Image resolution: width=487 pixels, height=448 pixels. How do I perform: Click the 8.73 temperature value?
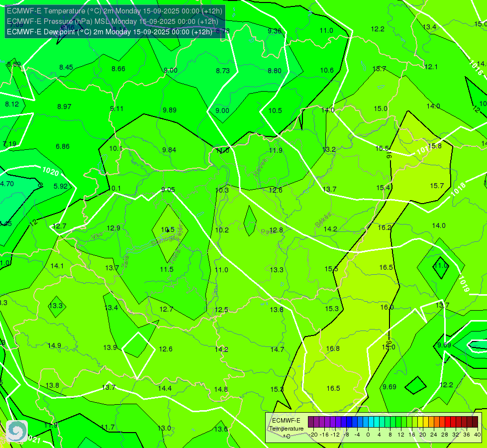[x=223, y=71]
